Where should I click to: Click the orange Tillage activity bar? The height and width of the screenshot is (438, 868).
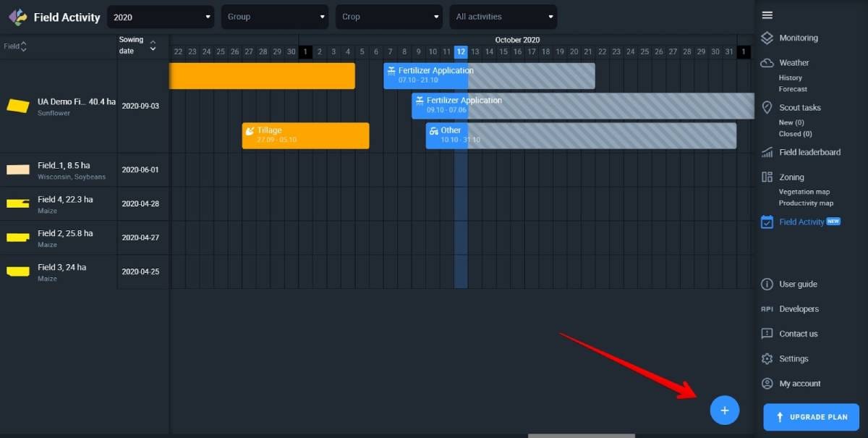pyautogui.click(x=305, y=135)
